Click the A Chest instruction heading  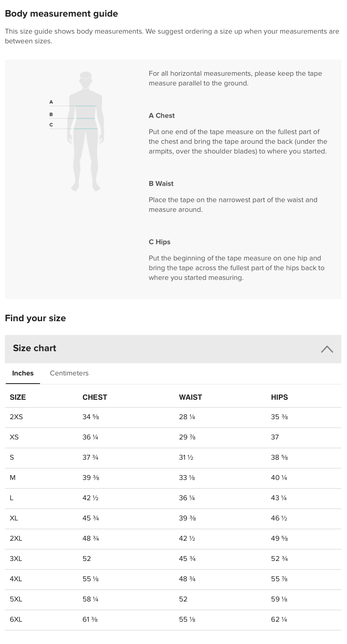pyautogui.click(x=161, y=115)
